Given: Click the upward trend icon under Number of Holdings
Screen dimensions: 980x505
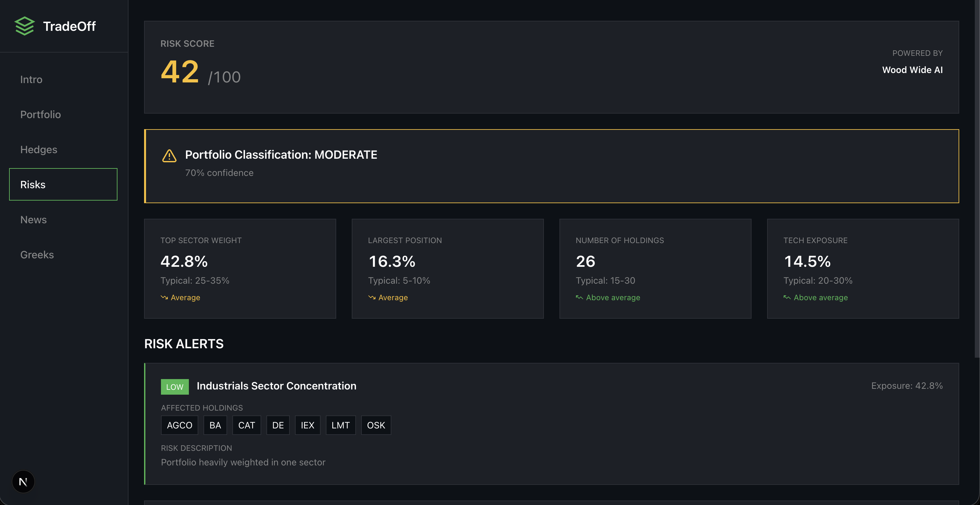Looking at the screenshot, I should pos(579,298).
